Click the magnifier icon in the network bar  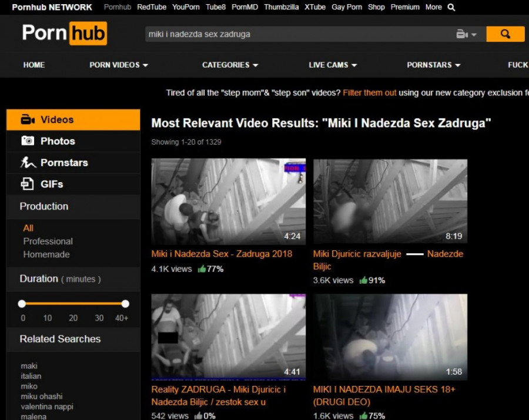tap(451, 8)
